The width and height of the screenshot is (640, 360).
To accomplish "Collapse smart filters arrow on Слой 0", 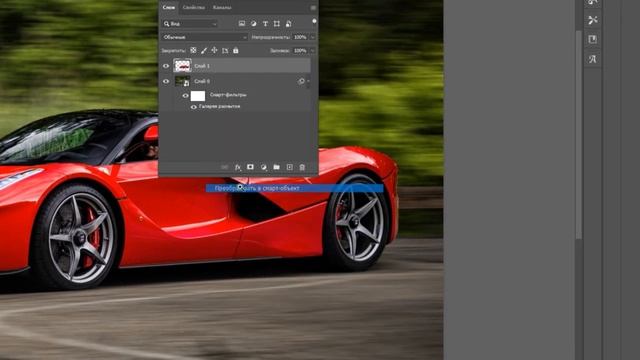I will [x=308, y=81].
